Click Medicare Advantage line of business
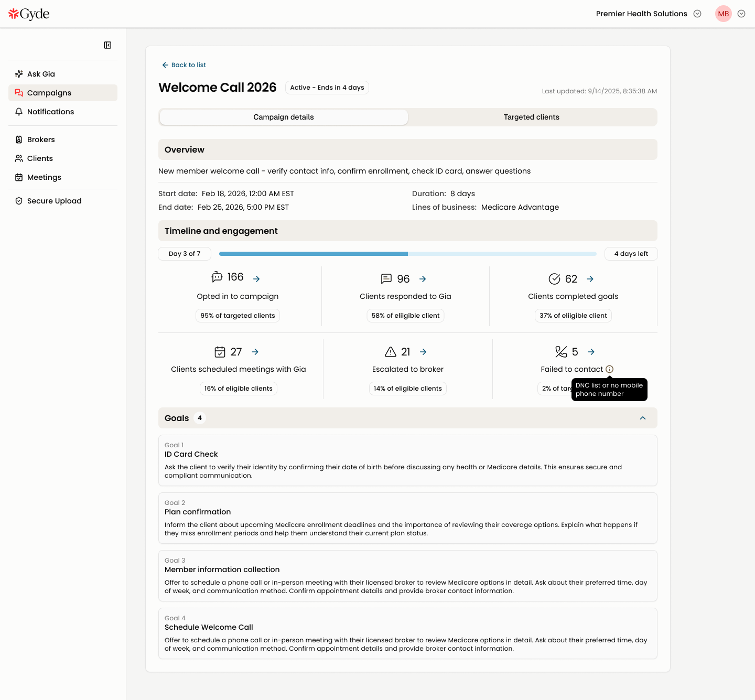 [520, 207]
